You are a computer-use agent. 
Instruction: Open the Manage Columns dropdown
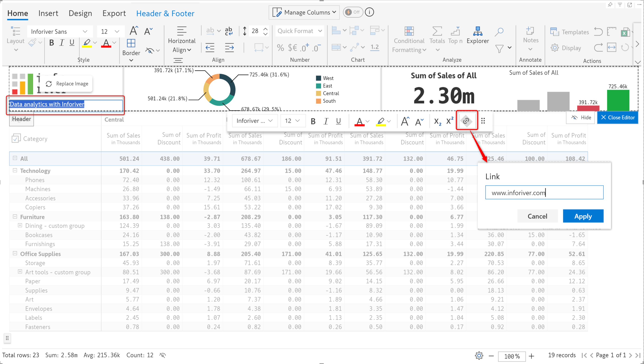coord(304,12)
